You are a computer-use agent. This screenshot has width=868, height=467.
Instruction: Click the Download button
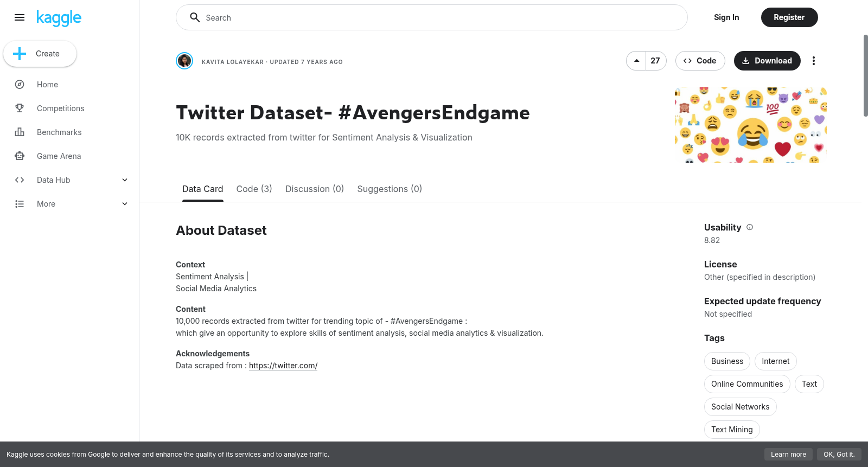click(767, 61)
